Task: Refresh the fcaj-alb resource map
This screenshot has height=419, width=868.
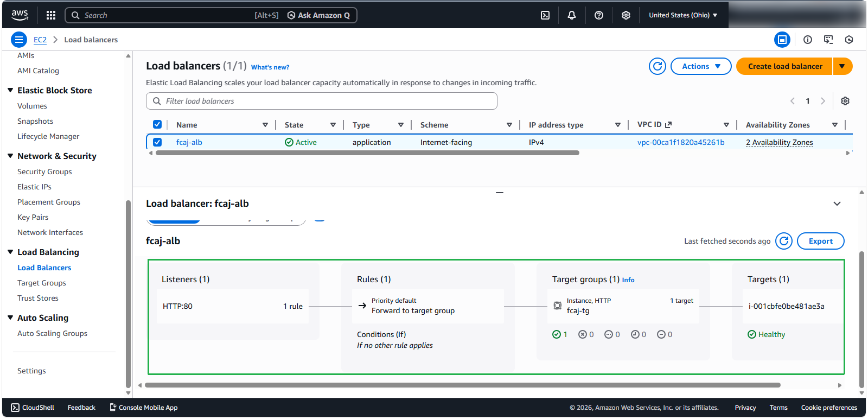Action: tap(784, 241)
